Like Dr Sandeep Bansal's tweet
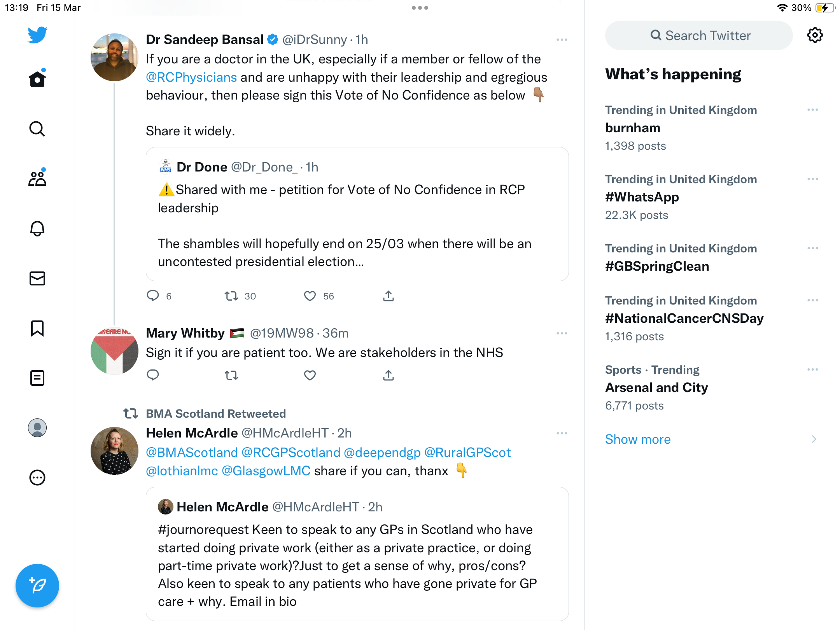 coord(310,296)
